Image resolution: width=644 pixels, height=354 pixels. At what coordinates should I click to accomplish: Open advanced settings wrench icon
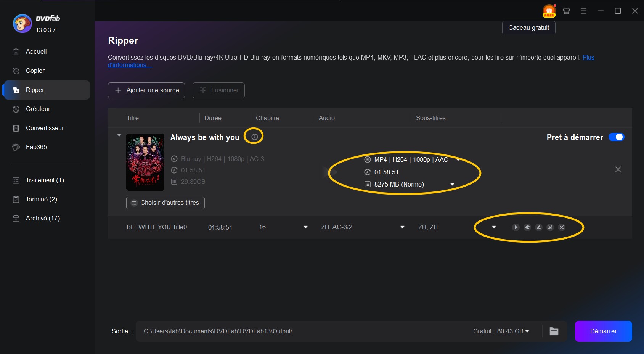pyautogui.click(x=527, y=227)
